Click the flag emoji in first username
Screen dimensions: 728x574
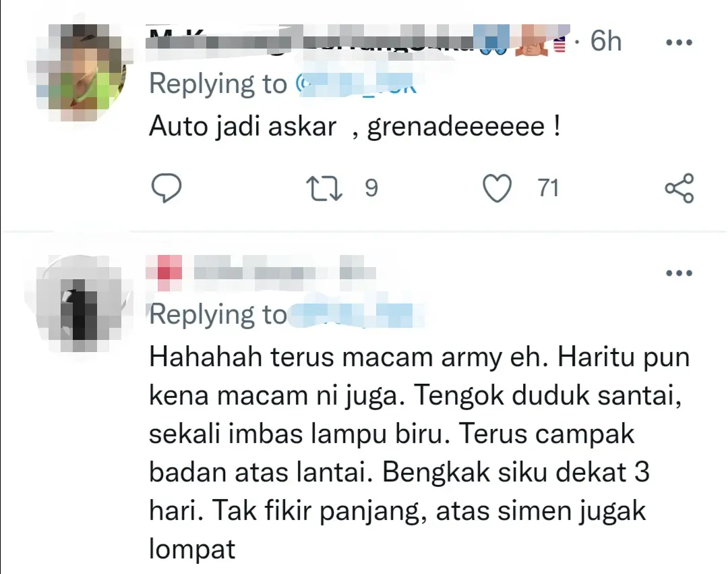click(x=561, y=44)
